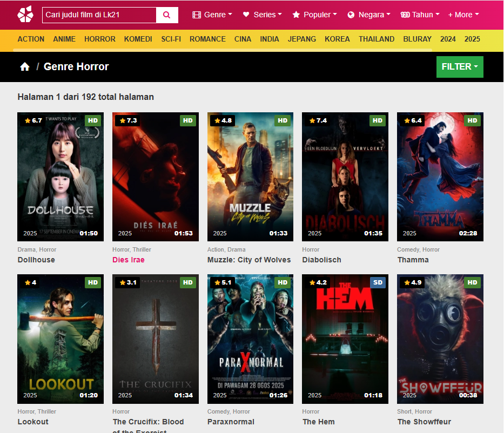The height and width of the screenshot is (433, 504).
Task: Open the Tahun year dropdown
Action: 420,15
